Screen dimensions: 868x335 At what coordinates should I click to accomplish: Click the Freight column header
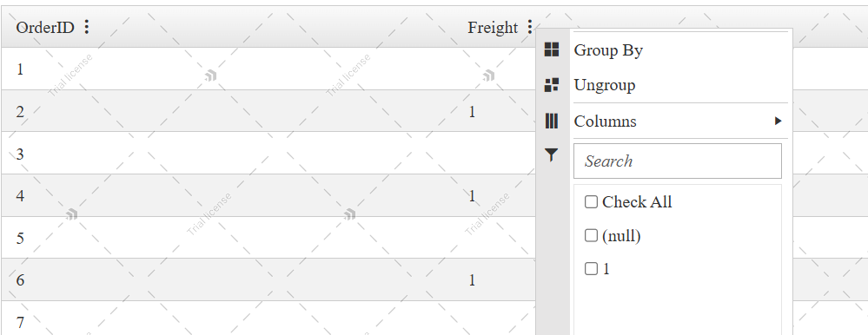(x=493, y=28)
